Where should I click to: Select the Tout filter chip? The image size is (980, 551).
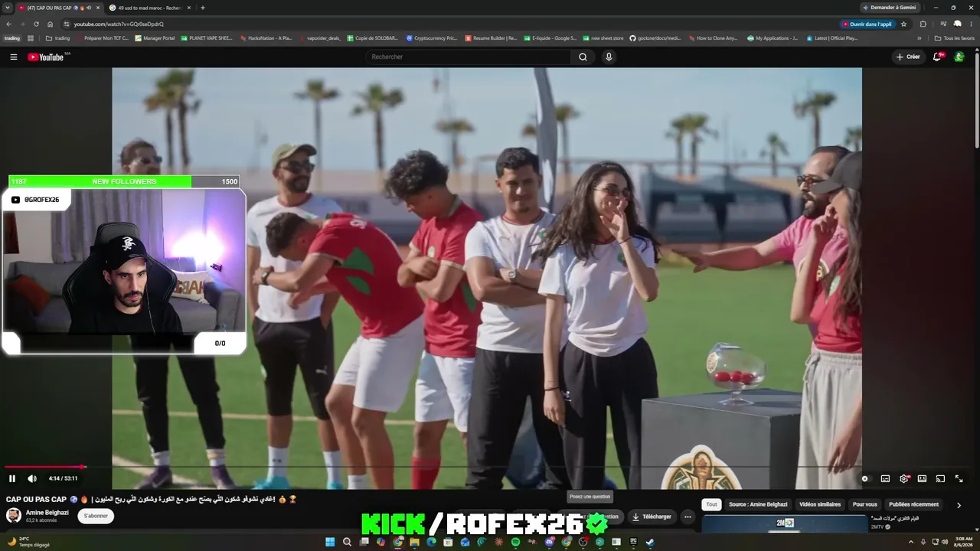[x=711, y=504]
